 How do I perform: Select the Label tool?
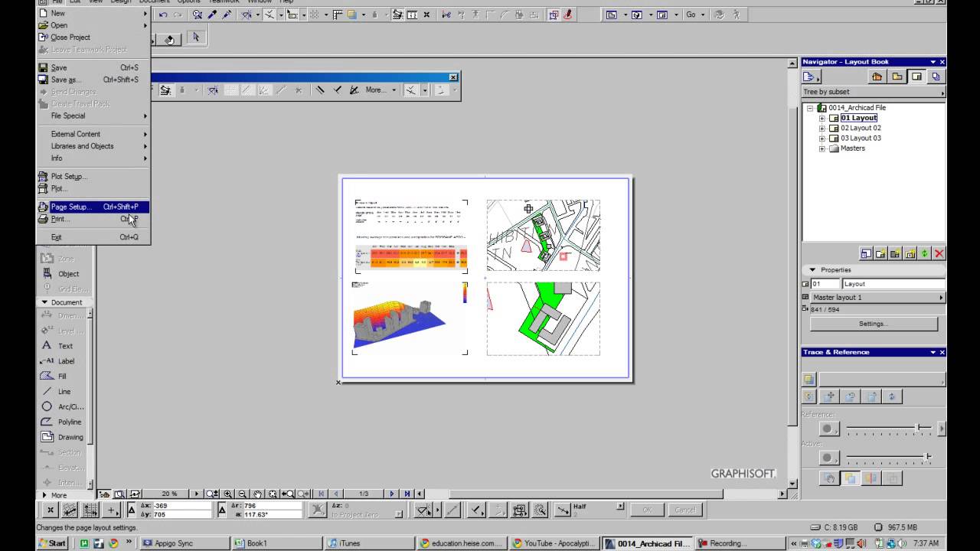pos(64,361)
